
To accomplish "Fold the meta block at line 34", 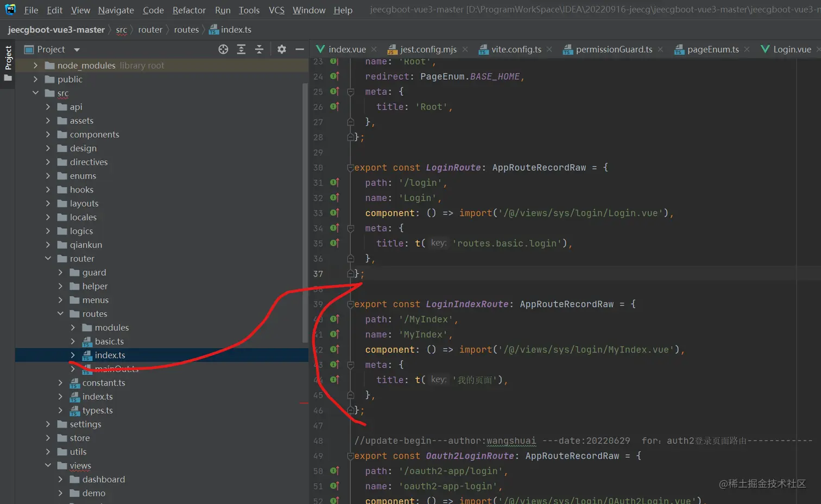I will tap(350, 228).
